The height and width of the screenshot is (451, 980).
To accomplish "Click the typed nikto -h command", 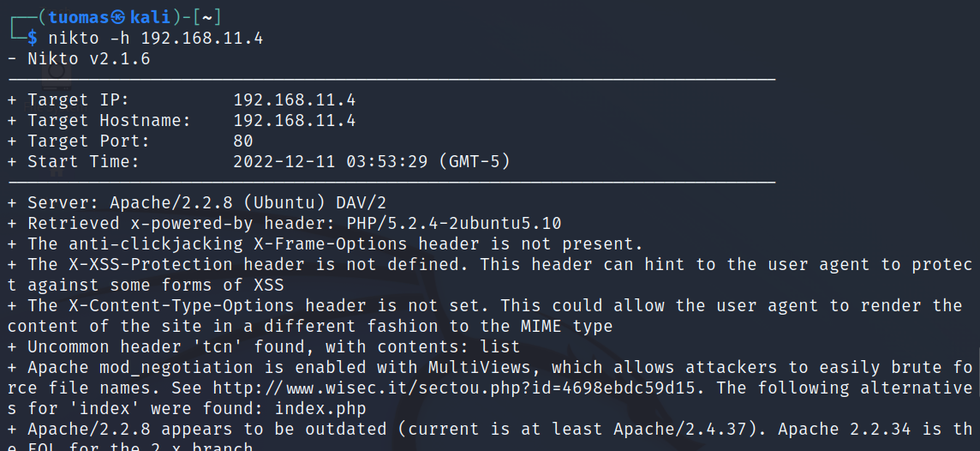I will pyautogui.click(x=156, y=39).
